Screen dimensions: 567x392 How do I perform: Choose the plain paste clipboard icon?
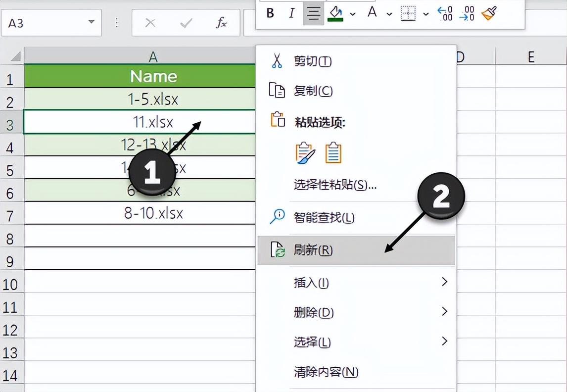pos(333,152)
